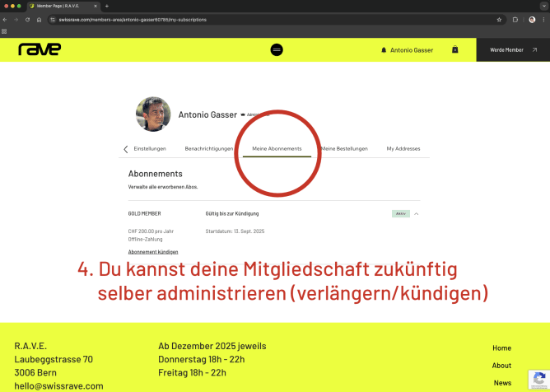Click the Startdatum 13. Sept. 2025 text

point(235,231)
